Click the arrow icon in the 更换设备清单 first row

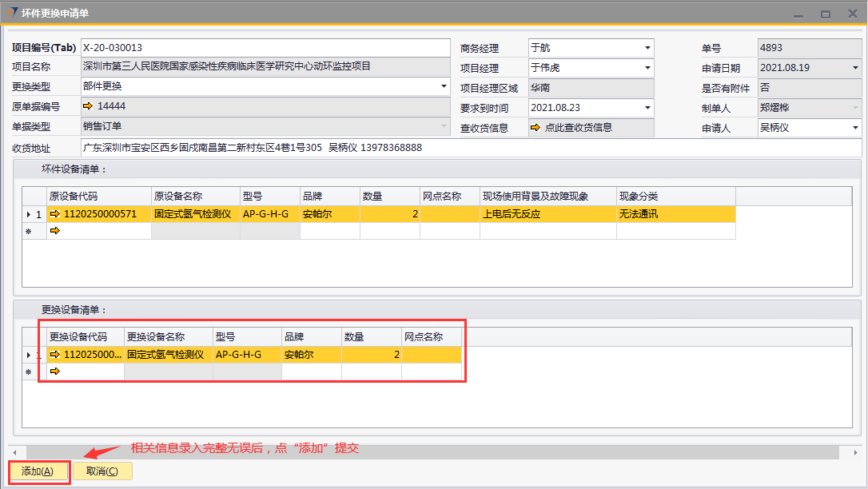coord(54,355)
